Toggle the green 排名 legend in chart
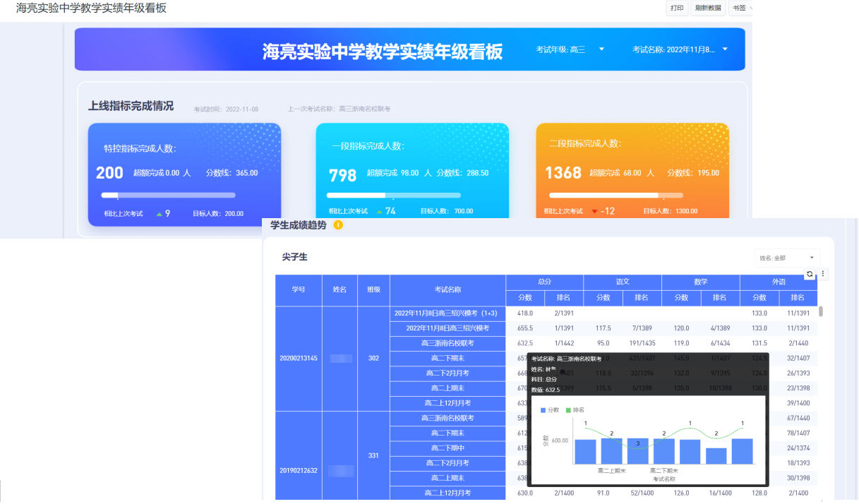This screenshot has height=504, width=859. (575, 409)
